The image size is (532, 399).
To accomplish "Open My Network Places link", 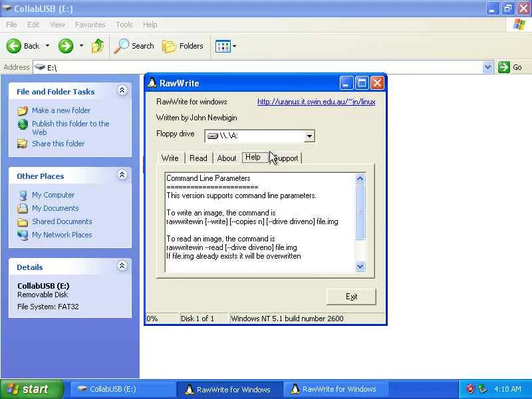I will [x=62, y=235].
